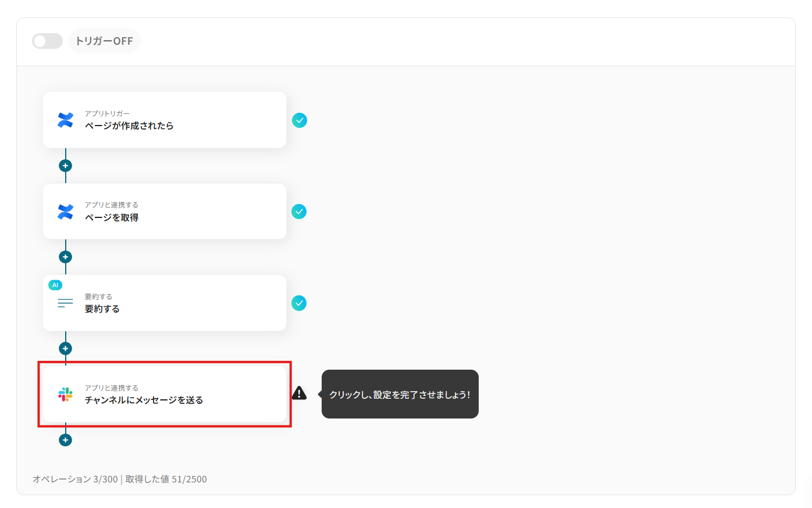This screenshot has height=508, width=812.
Task: Click アプリと連携する label above ページを取得
Action: point(112,205)
